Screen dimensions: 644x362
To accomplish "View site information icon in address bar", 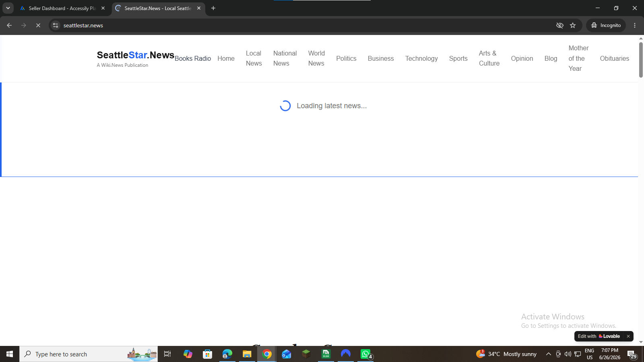I will [56, 25].
